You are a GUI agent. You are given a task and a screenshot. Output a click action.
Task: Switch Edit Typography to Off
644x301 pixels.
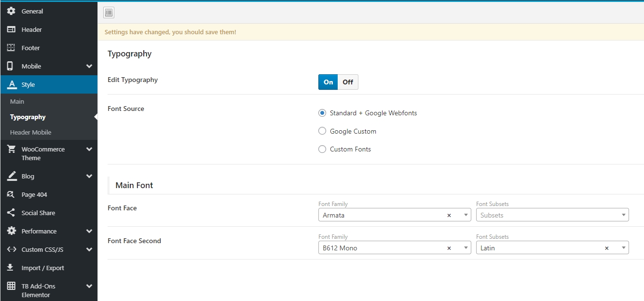click(348, 82)
